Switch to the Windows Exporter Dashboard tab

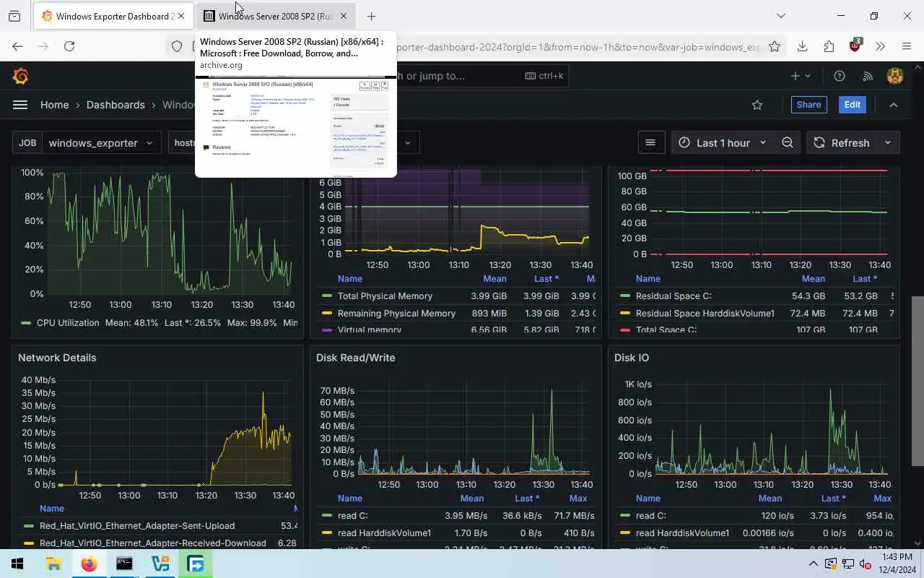pyautogui.click(x=113, y=16)
